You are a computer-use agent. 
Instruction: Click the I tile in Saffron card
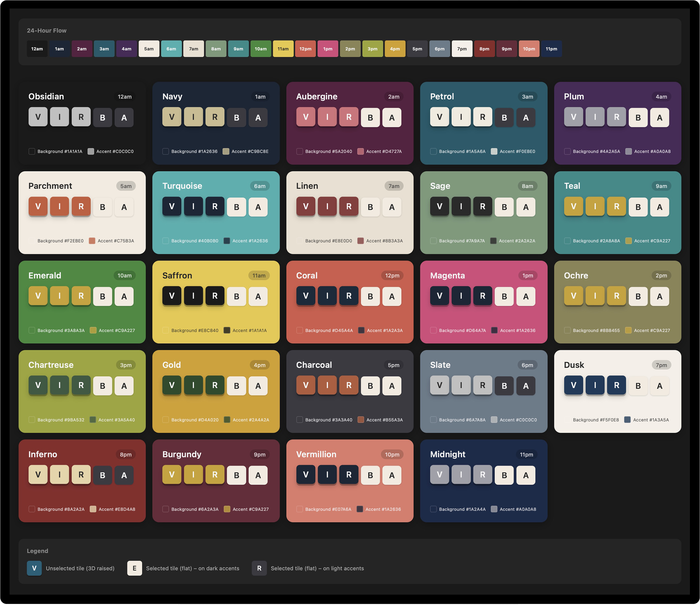point(193,296)
